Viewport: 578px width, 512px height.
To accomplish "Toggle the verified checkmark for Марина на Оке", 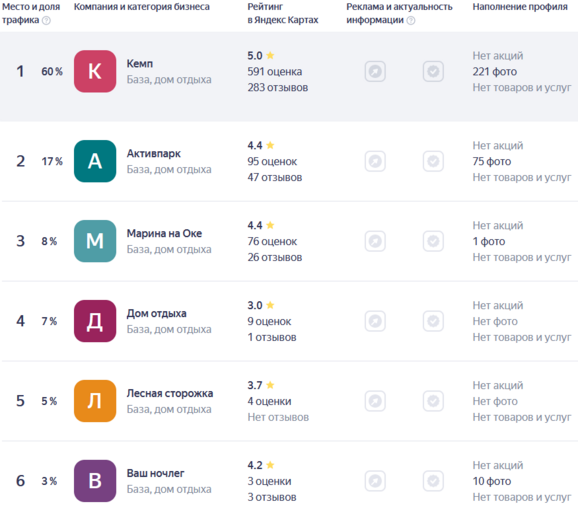I will 433,241.
